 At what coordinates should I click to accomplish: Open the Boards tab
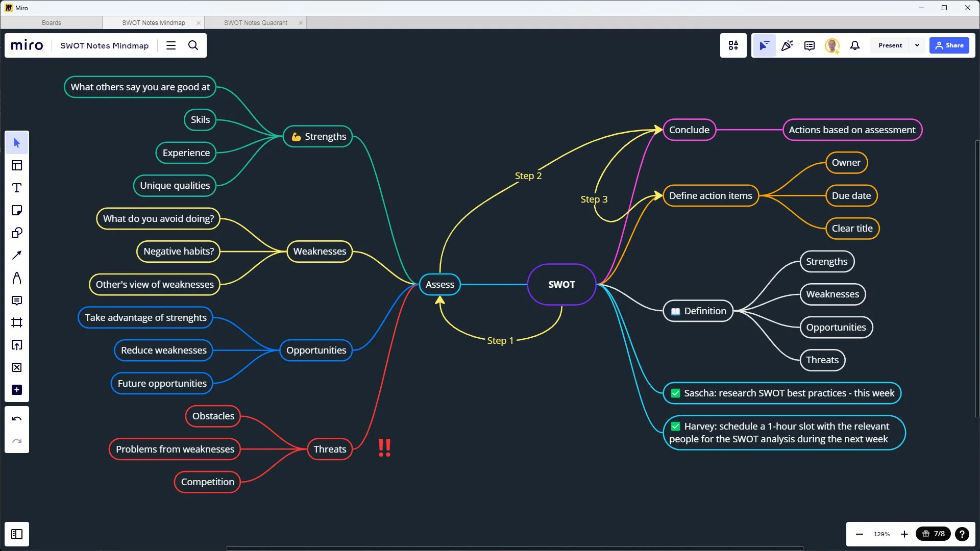point(51,23)
